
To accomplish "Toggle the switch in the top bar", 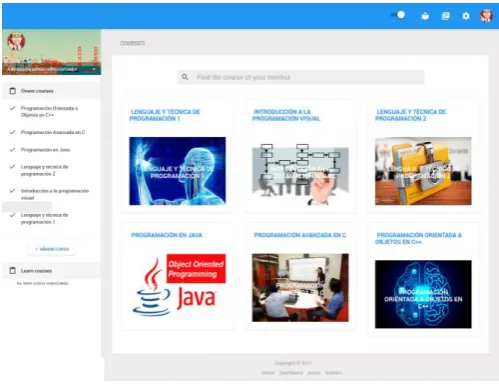I will 398,15.
